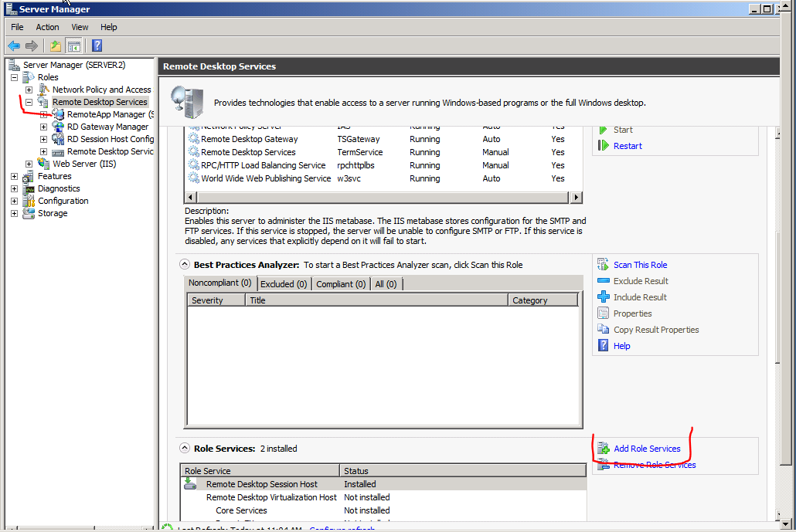Open the Help menu
This screenshot has height=532, width=796.
pyautogui.click(x=109, y=27)
